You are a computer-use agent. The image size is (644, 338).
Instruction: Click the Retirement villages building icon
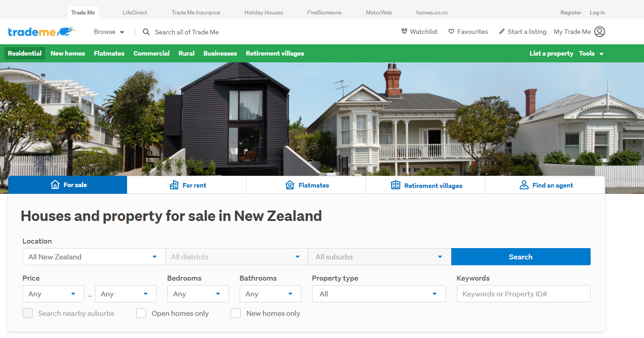click(x=396, y=185)
